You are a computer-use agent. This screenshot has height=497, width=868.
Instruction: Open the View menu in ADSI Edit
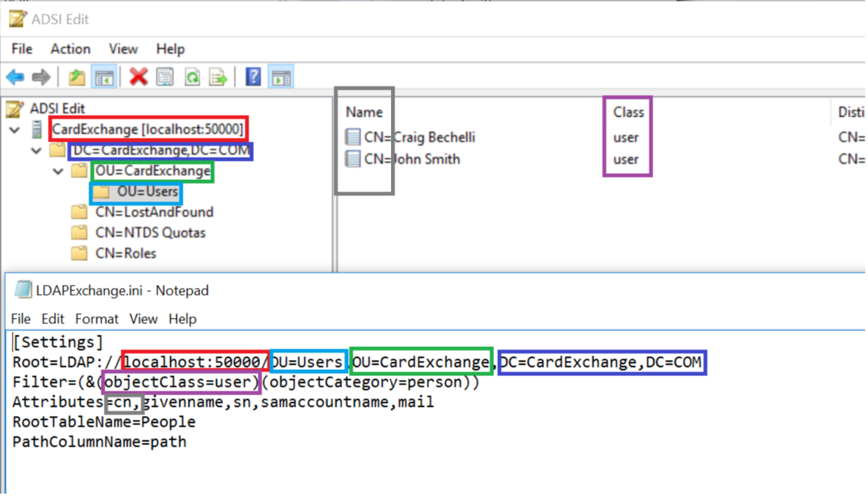pos(123,49)
